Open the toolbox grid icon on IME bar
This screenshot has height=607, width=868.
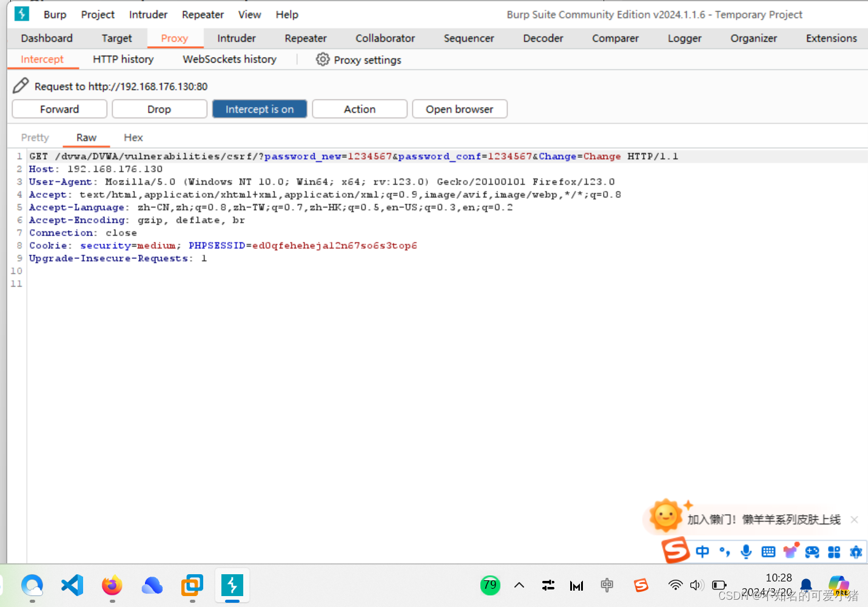pos(834,551)
